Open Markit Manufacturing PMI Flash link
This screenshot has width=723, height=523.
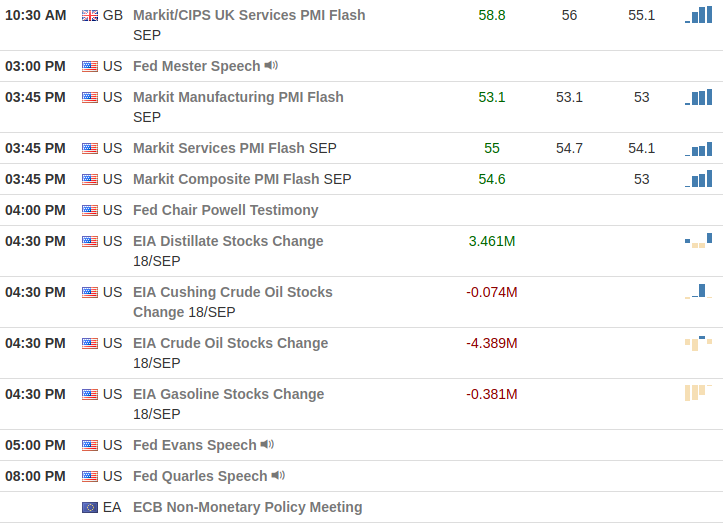coord(238,97)
